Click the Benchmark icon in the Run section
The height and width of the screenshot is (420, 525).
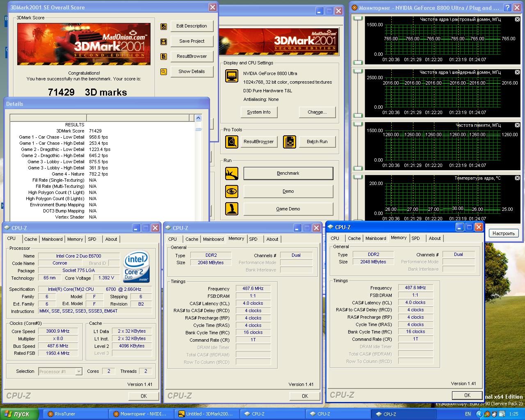coord(232,173)
